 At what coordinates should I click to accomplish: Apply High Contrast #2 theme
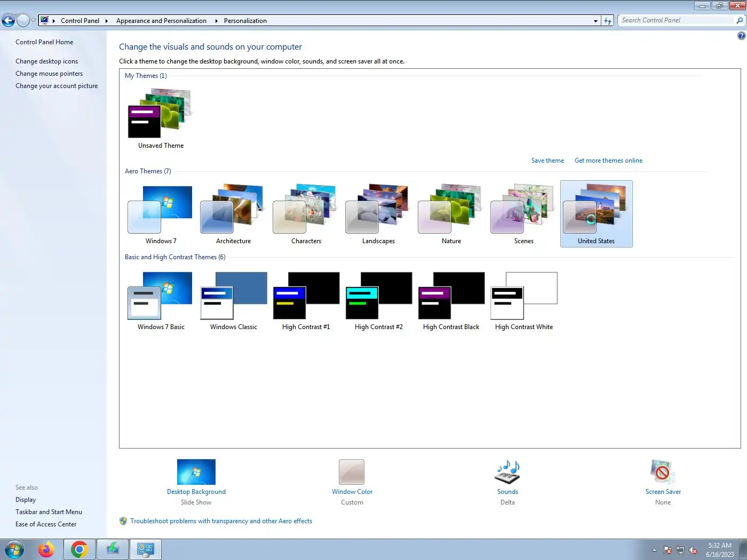(378, 300)
